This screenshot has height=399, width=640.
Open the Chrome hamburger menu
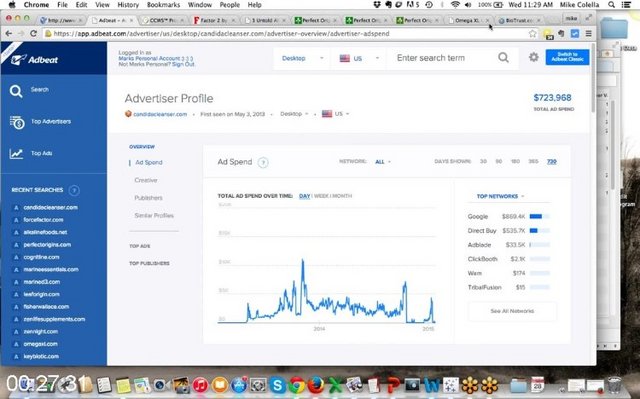589,33
